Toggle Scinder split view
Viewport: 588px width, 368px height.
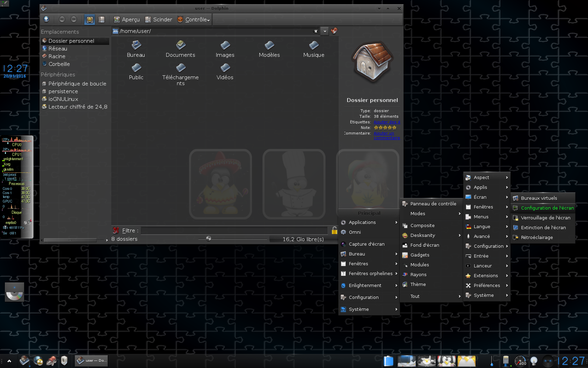pyautogui.click(x=159, y=20)
